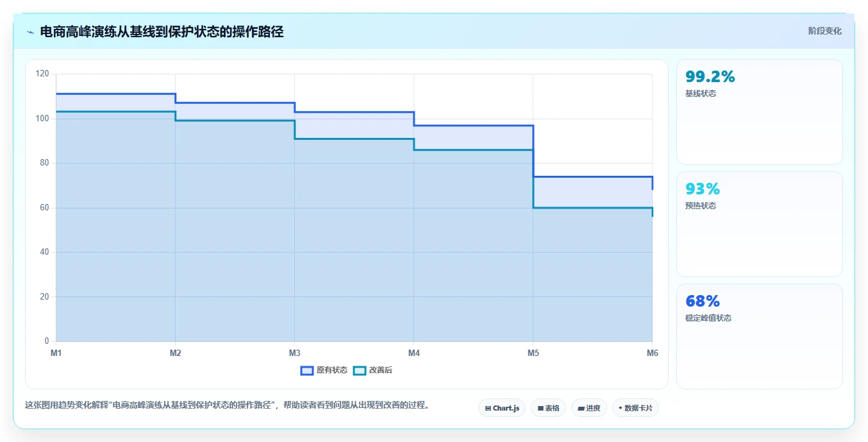Click the Chart.js tag

tap(502, 408)
